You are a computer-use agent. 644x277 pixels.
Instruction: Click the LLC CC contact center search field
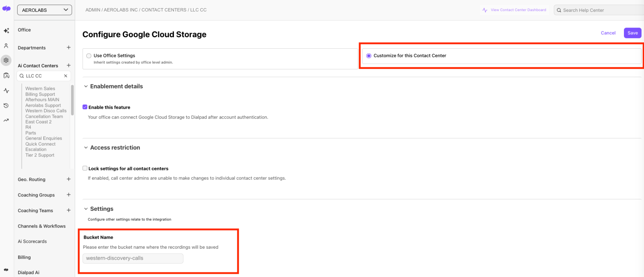point(44,76)
